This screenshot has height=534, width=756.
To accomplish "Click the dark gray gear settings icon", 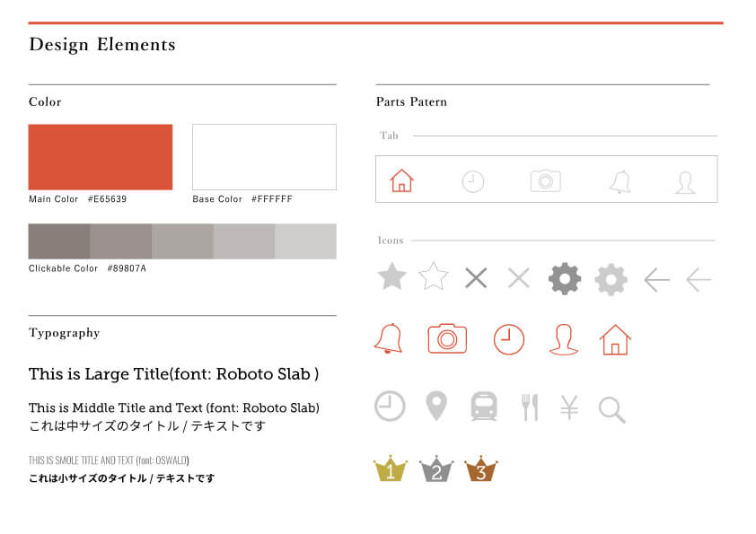I will coord(565,278).
